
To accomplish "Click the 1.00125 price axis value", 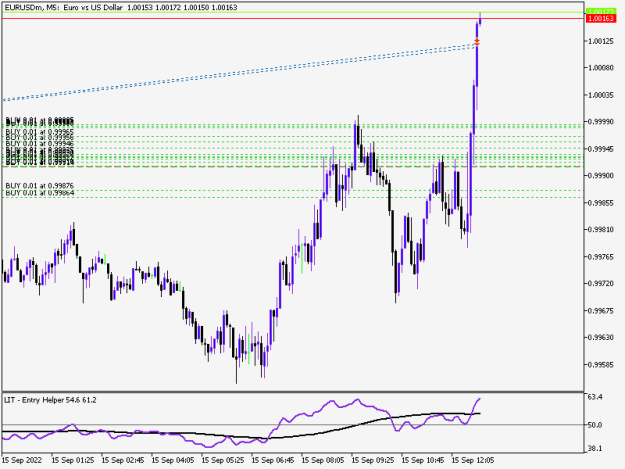I will point(601,41).
